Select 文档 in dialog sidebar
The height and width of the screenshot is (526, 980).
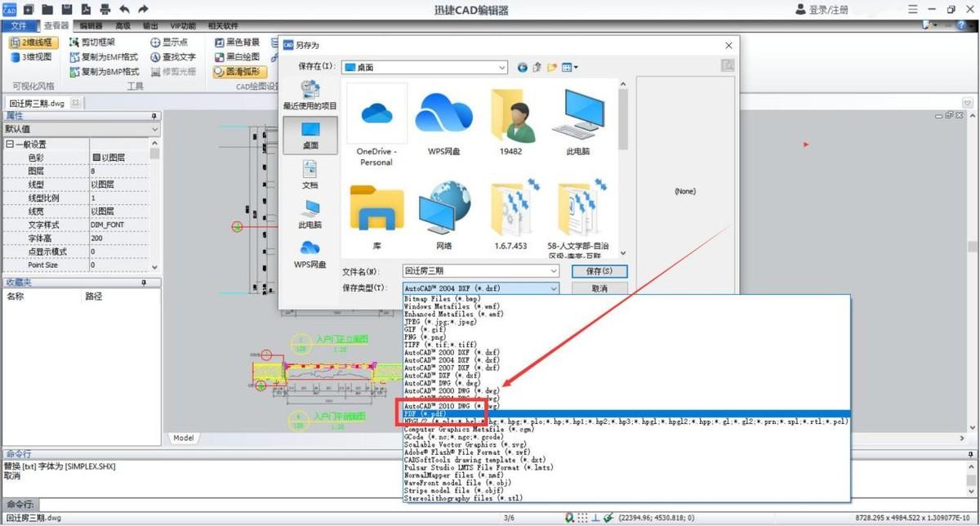[x=310, y=175]
